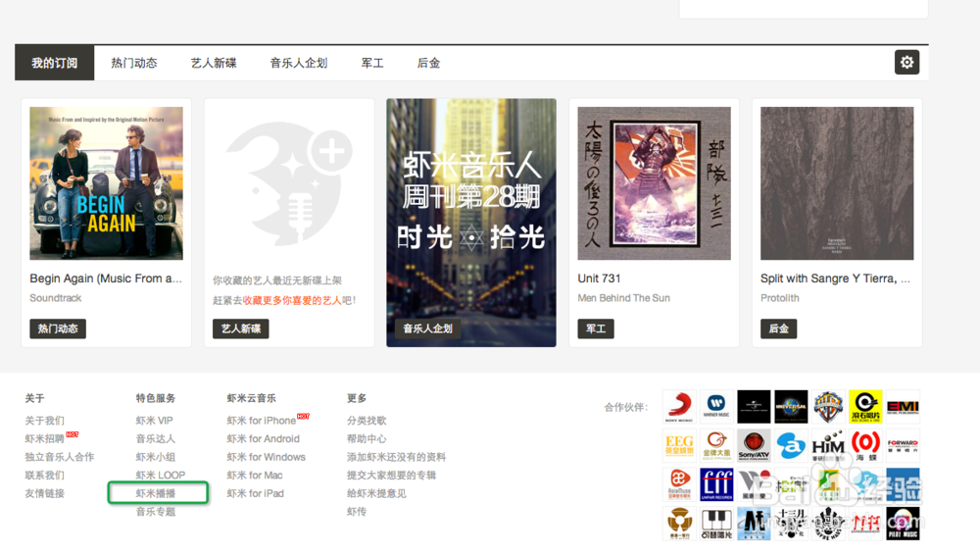Image resolution: width=980 pixels, height=555 pixels.
Task: Open the 音乐达人 link
Action: pyautogui.click(x=156, y=438)
